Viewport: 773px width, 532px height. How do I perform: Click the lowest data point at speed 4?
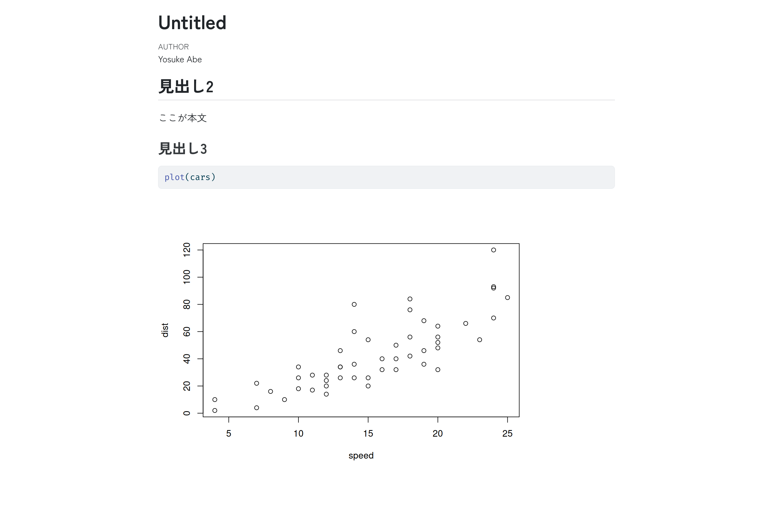point(215,410)
